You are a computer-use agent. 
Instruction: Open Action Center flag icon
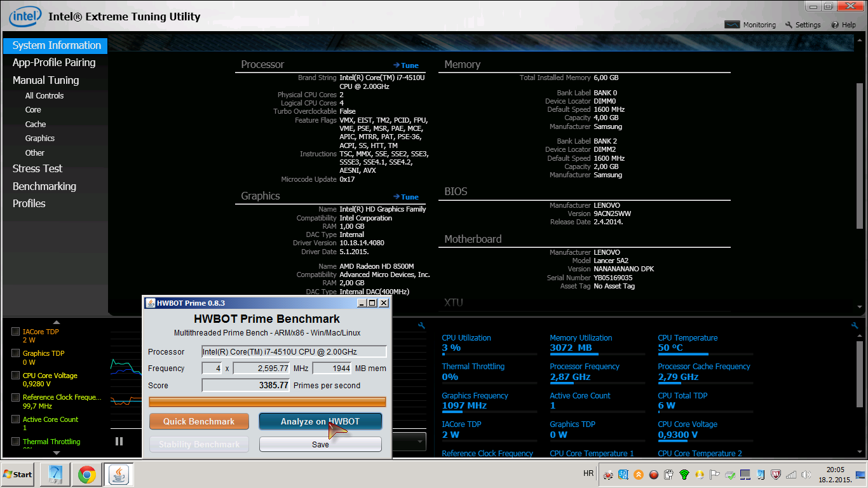click(x=715, y=475)
